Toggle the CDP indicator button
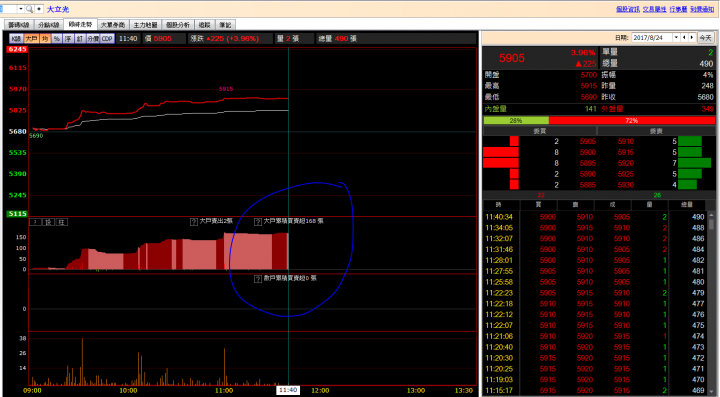 tap(107, 39)
